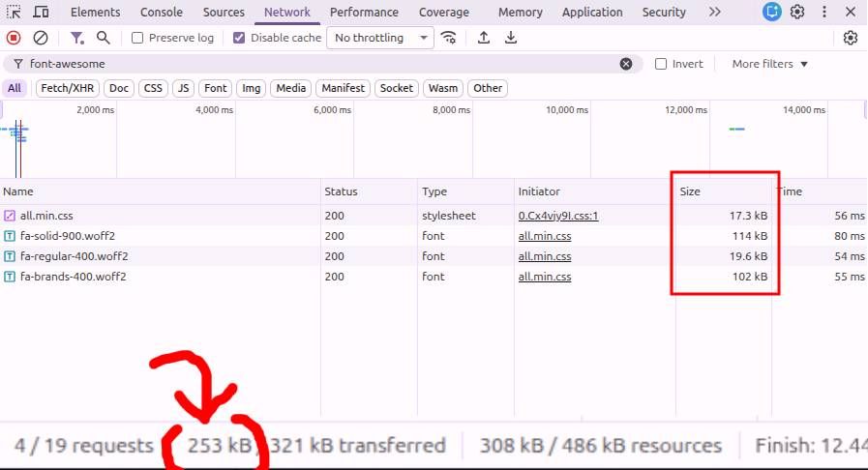Screen dimensions: 868x470
Task: Open the three-dot customize DevTools menu
Action: coord(824,12)
